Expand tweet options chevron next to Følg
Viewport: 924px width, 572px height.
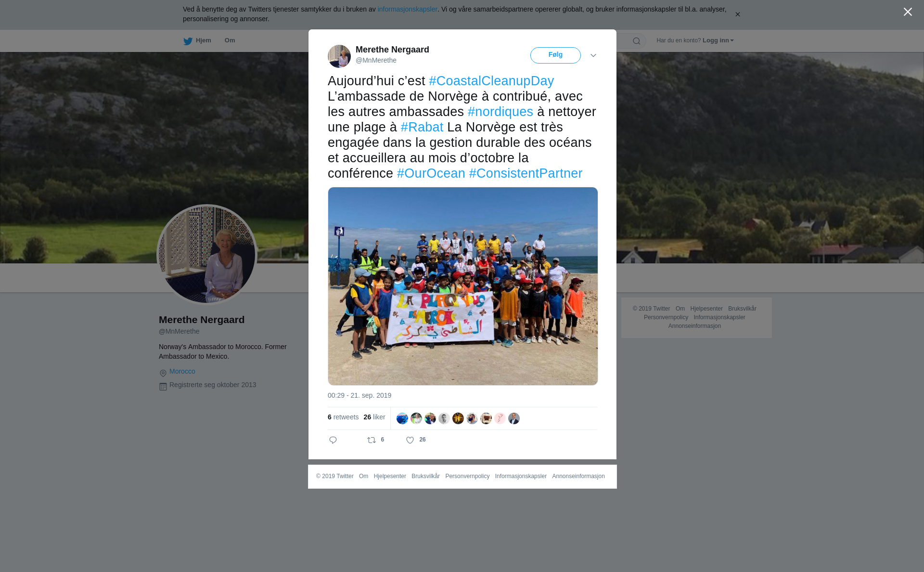(x=593, y=55)
